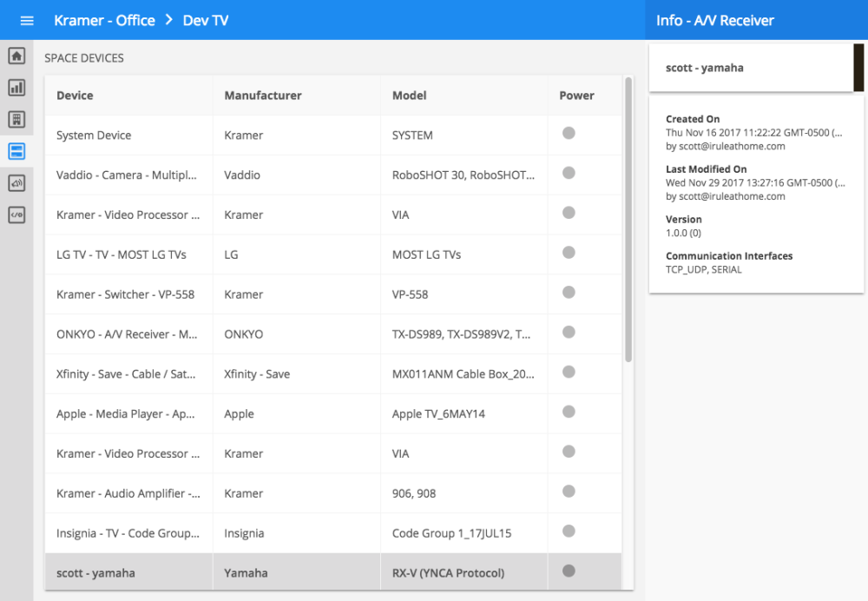868x601 pixels.
Task: Open the code settings sidebar icon
Action: pyautogui.click(x=16, y=215)
